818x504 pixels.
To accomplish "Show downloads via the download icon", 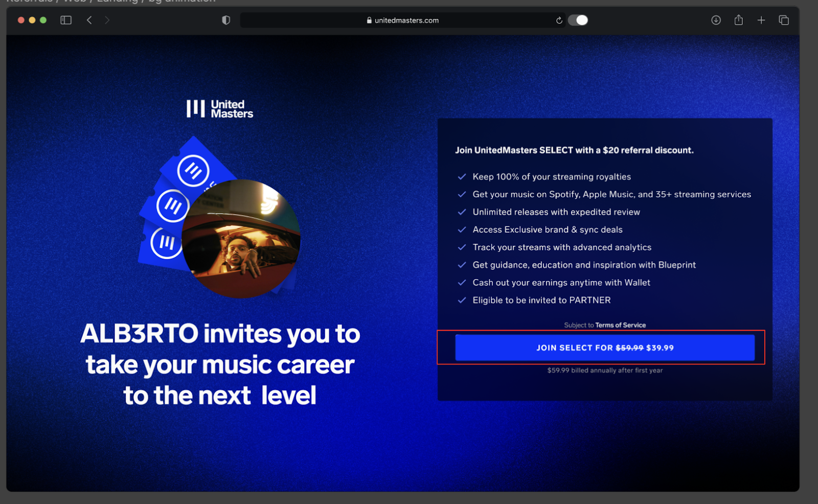I will 716,20.
